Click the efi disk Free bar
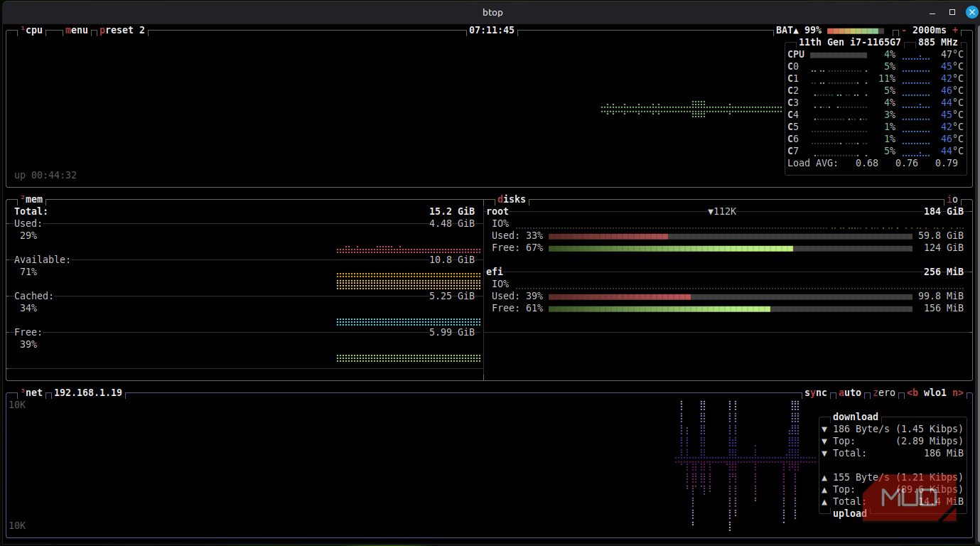The image size is (980, 546). pyautogui.click(x=731, y=309)
